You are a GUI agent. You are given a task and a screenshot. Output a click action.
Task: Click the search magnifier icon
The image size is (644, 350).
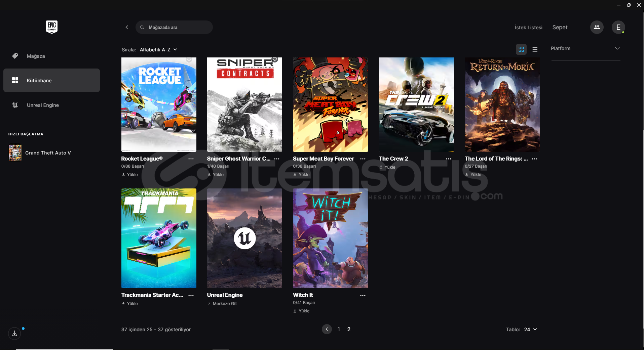[x=142, y=27]
